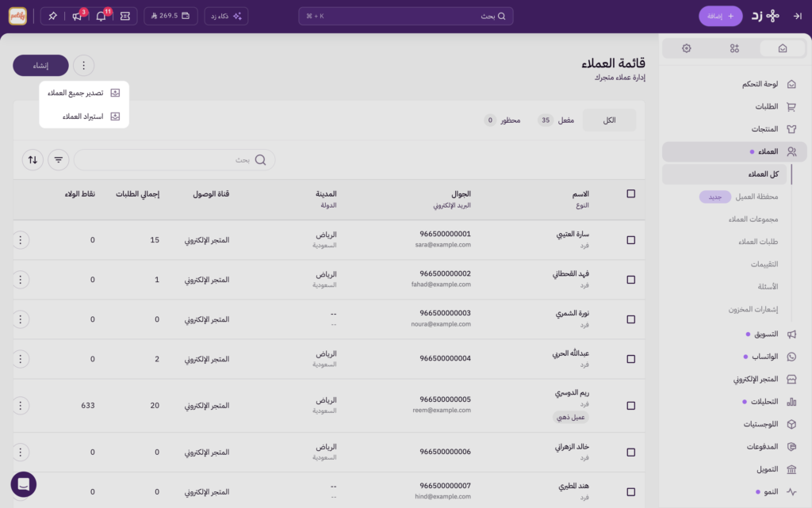Choose تصدير جميع العملاء export option

coord(84,93)
